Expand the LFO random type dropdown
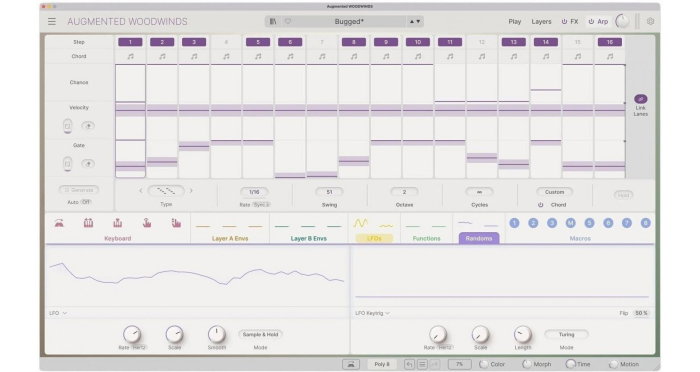700x372 pixels. point(58,313)
